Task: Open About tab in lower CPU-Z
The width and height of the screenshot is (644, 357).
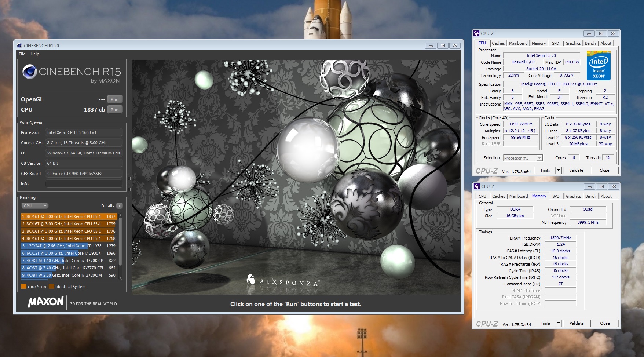Action: point(606,196)
